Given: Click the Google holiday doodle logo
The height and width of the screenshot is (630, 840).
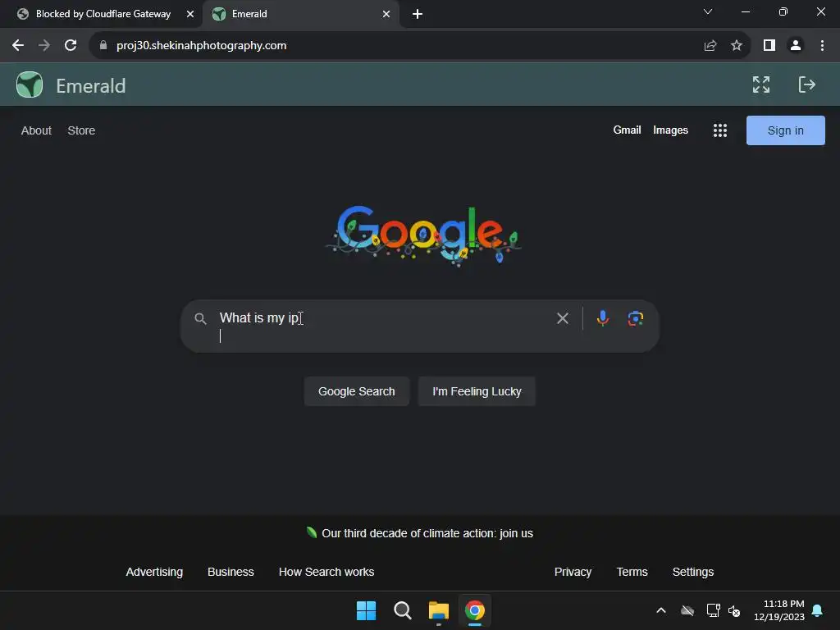Looking at the screenshot, I should pos(423,235).
